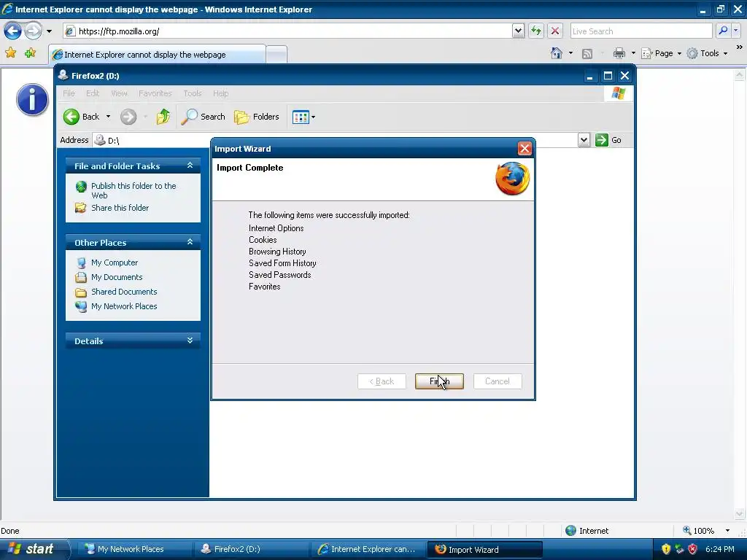Image resolution: width=747 pixels, height=560 pixels.
Task: Open the Back history dropdown in Explorer window
Action: pos(108,117)
